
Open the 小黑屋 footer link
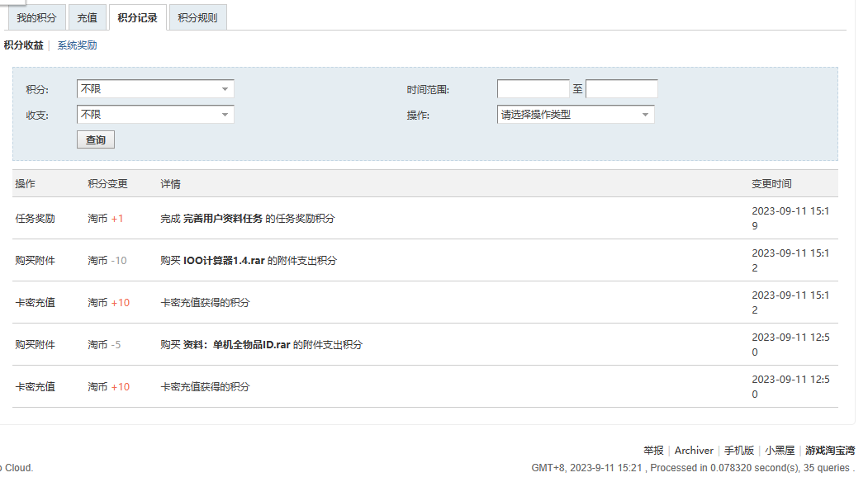(x=780, y=451)
